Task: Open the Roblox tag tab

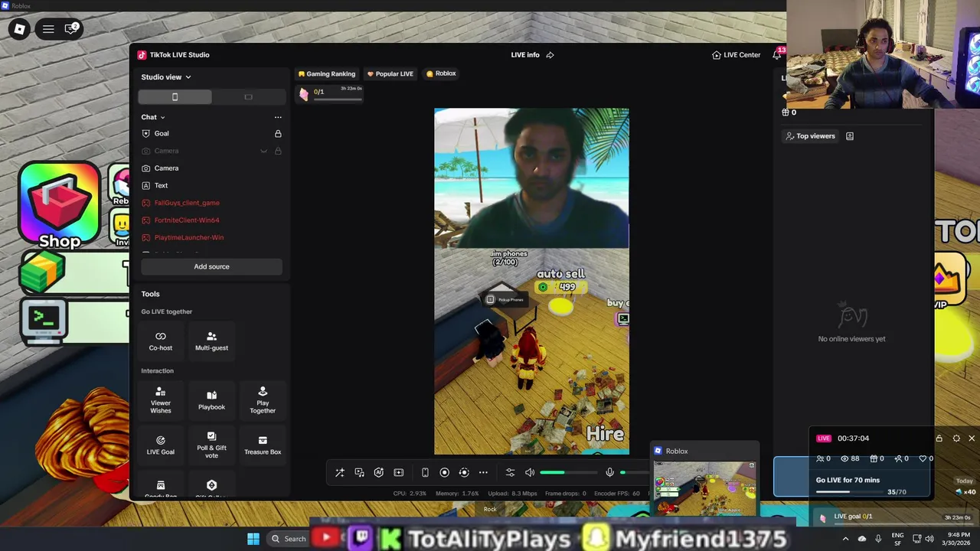Action: 441,73
